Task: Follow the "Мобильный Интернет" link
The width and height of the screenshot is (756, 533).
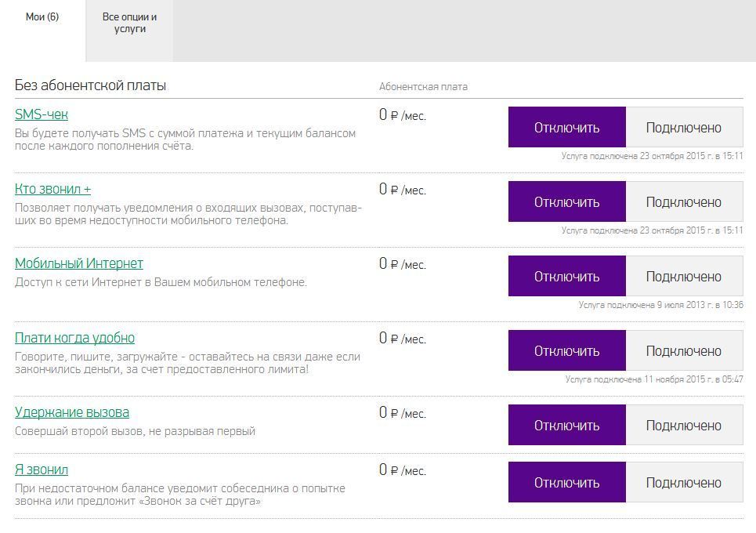Action: pyautogui.click(x=79, y=263)
